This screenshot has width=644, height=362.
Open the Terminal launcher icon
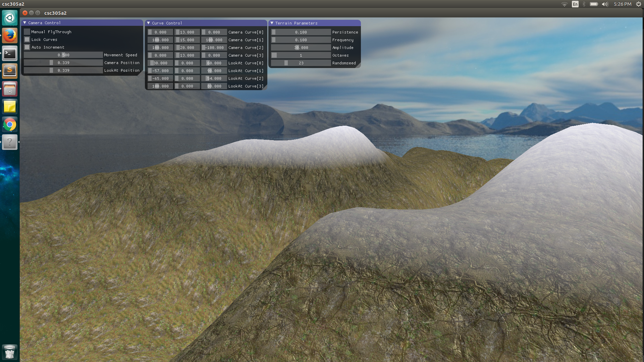[10, 54]
